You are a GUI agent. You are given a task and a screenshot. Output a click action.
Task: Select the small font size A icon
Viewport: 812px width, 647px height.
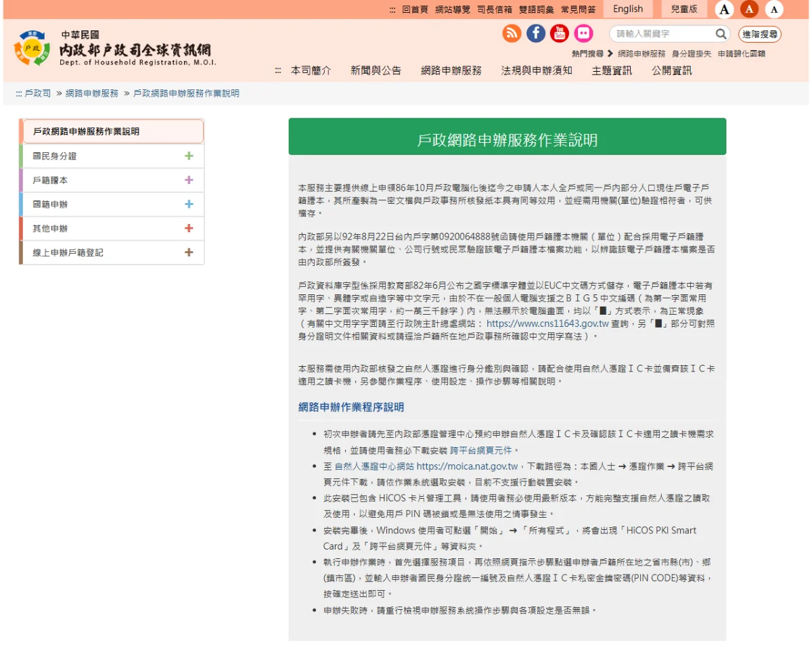point(774,9)
